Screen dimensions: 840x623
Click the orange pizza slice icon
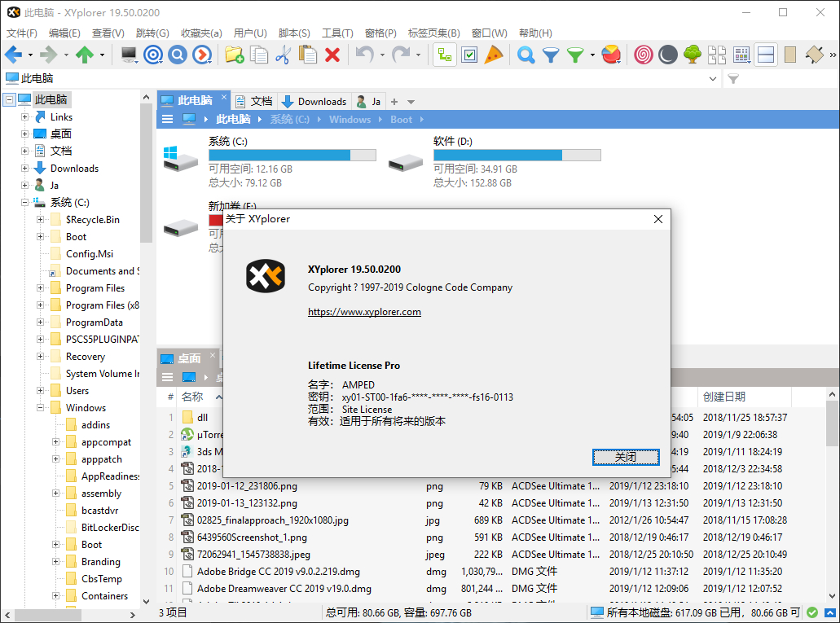click(x=494, y=55)
